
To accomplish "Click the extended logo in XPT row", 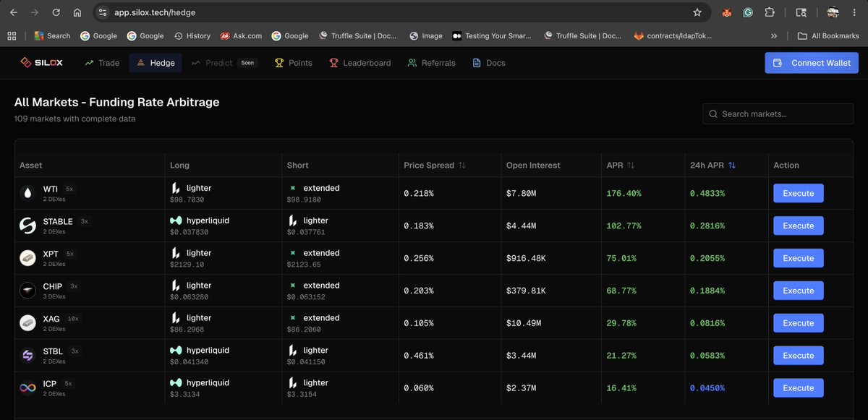I will point(293,253).
